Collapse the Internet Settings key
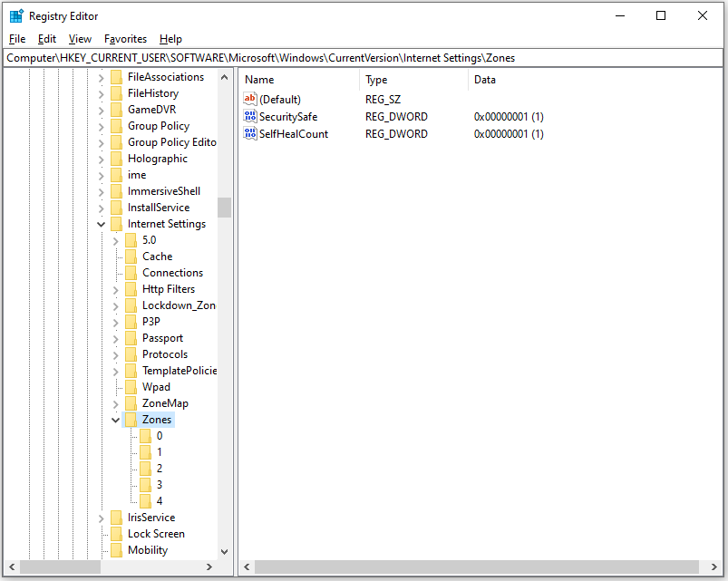The height and width of the screenshot is (581, 728). point(102,223)
